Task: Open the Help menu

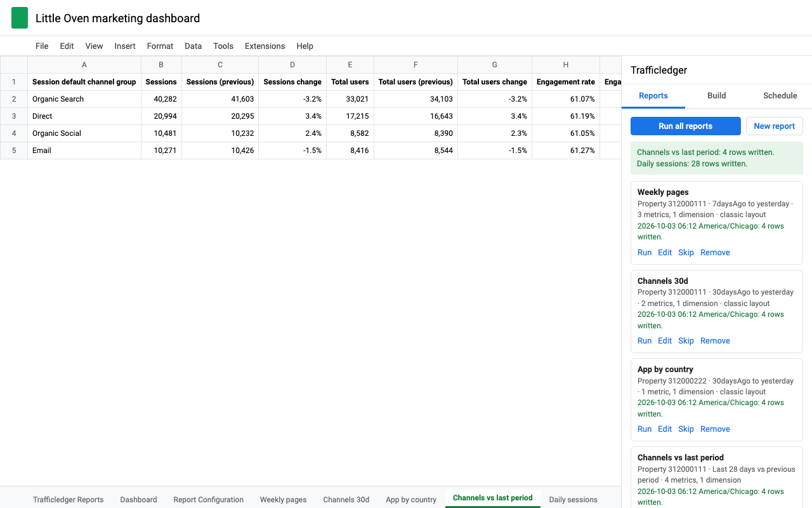Action: tap(305, 46)
